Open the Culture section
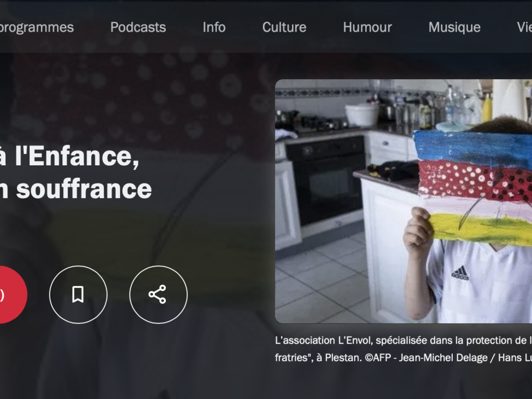 tap(285, 27)
